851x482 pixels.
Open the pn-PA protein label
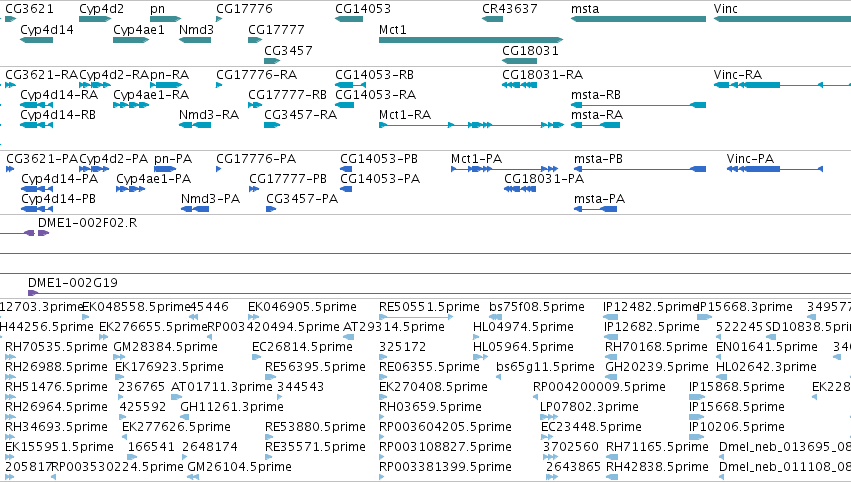[x=173, y=159]
